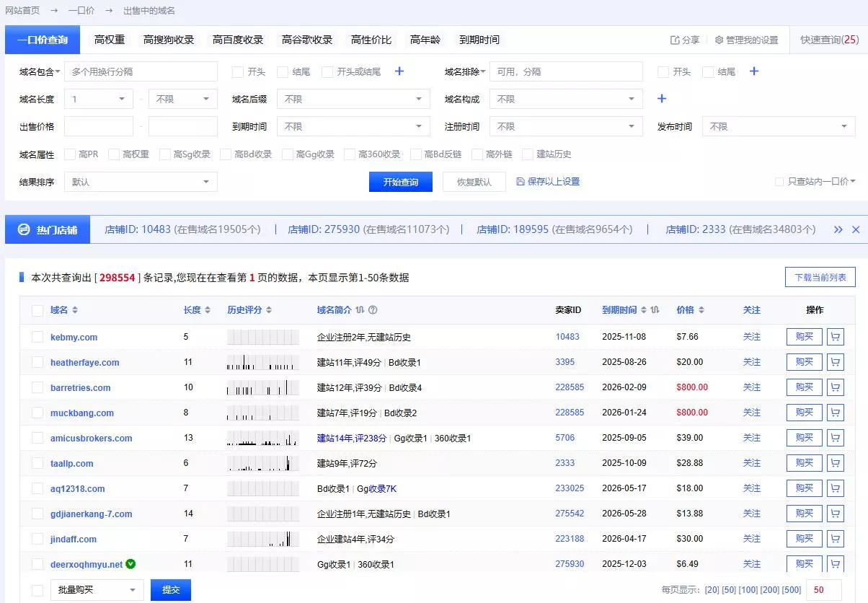
Task: Select the checkbox for the muckbang.com row
Action: coord(37,412)
